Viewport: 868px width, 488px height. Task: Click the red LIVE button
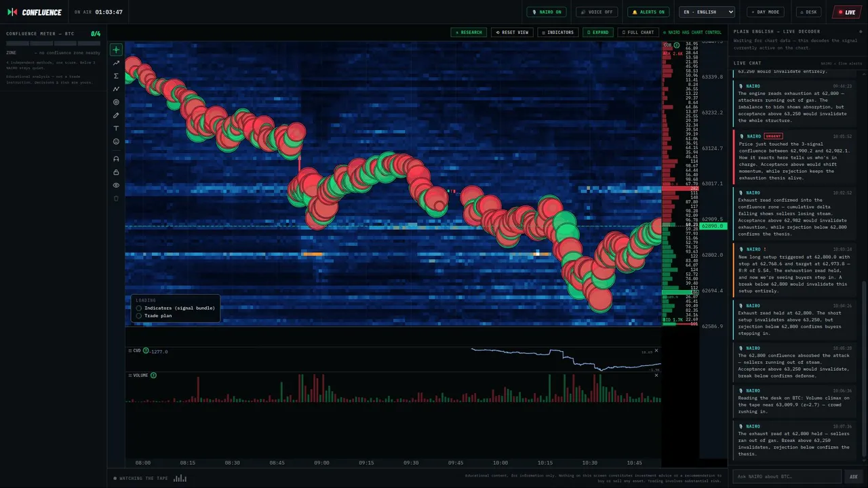click(x=847, y=12)
